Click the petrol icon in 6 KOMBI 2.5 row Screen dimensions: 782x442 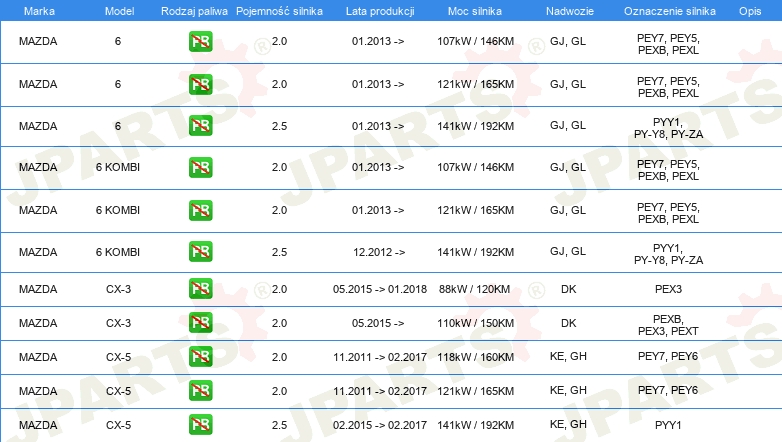click(x=200, y=251)
